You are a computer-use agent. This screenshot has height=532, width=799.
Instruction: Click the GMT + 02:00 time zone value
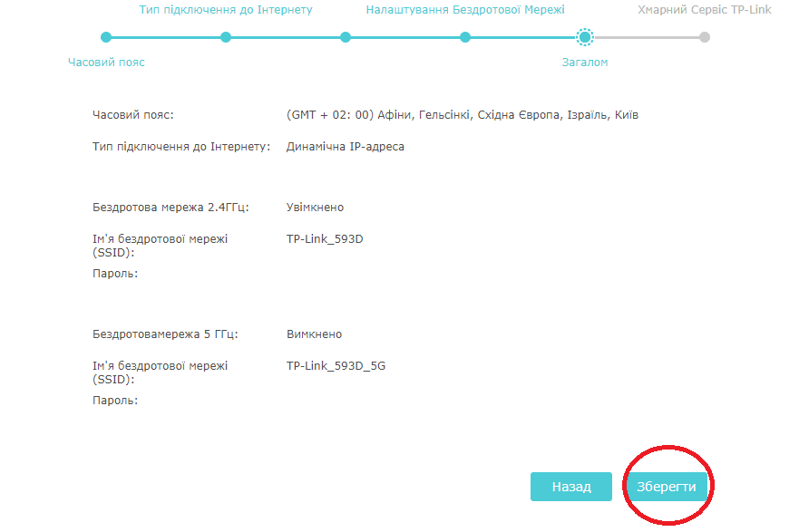[x=463, y=115]
